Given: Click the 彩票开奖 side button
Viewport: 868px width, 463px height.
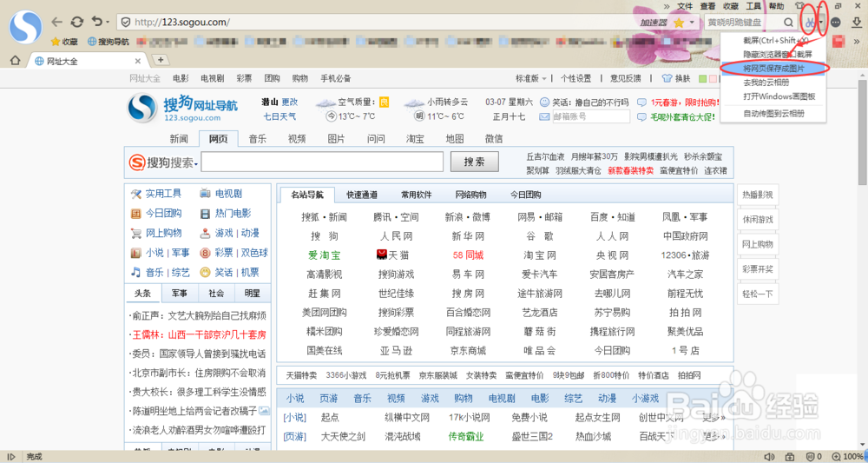Looking at the screenshot, I should pyautogui.click(x=758, y=268).
